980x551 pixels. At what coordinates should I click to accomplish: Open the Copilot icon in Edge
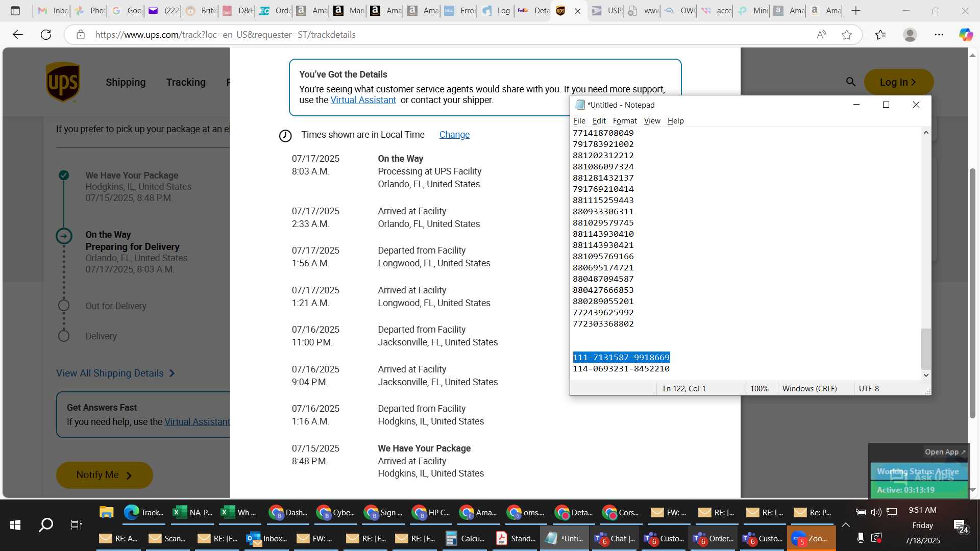(965, 35)
